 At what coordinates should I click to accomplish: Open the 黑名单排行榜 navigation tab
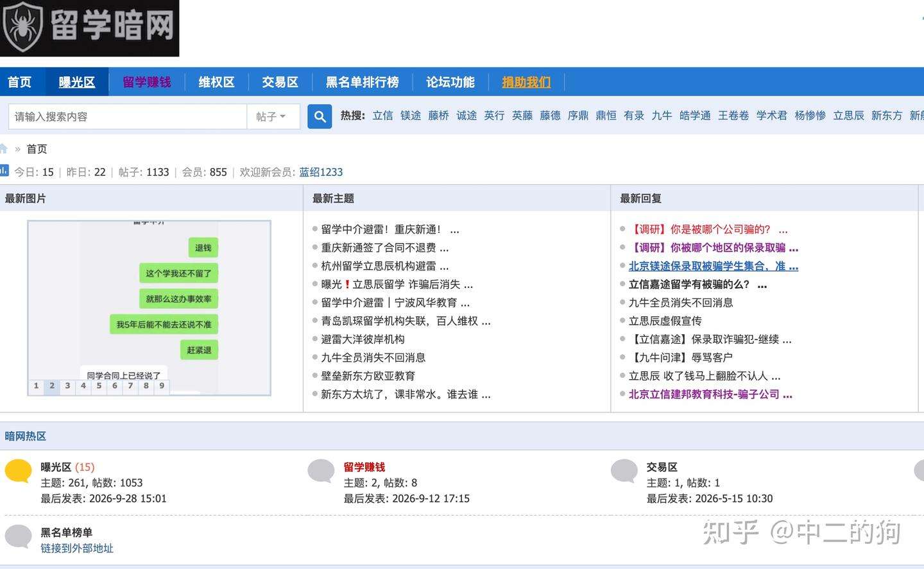[x=362, y=82]
